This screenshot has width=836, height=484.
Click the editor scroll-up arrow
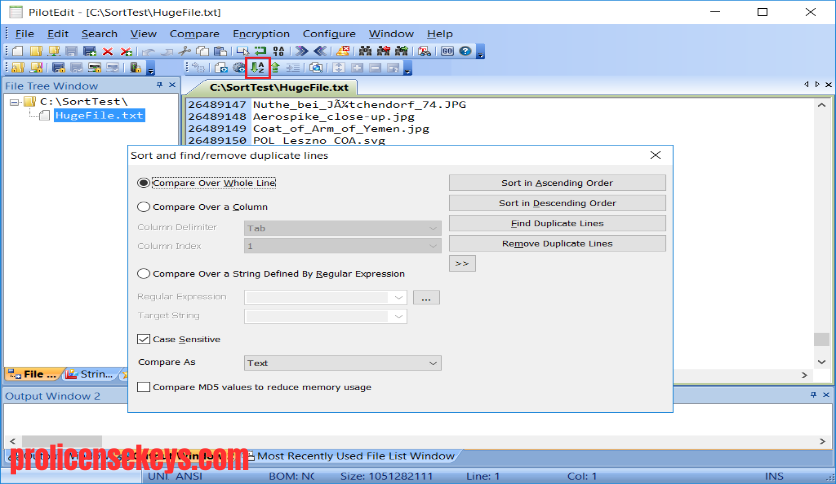point(822,106)
